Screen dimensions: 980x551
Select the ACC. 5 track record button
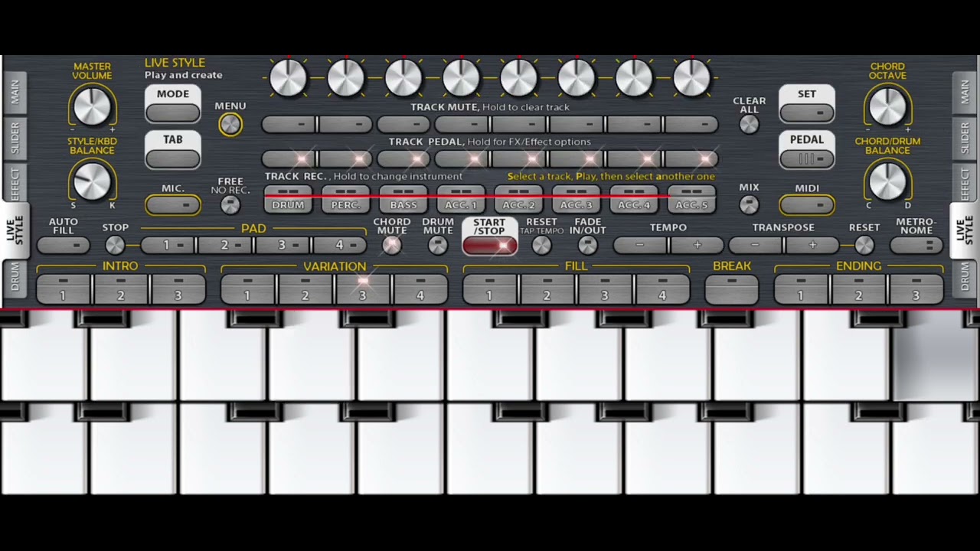tap(691, 199)
